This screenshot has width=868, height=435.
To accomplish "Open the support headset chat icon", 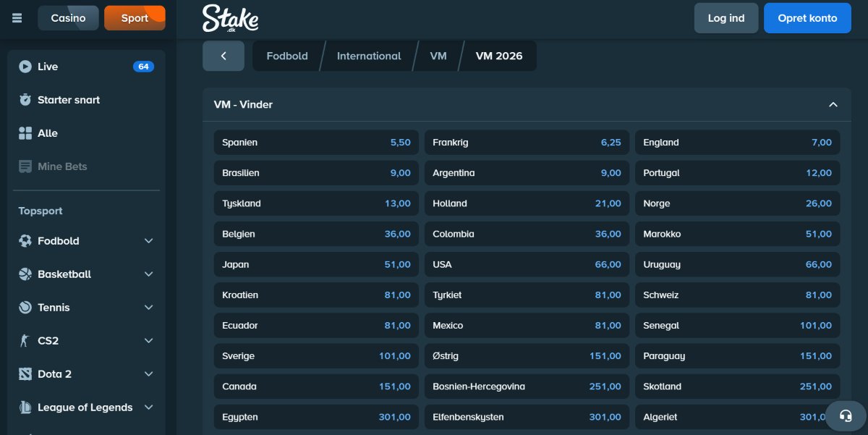I will [846, 415].
